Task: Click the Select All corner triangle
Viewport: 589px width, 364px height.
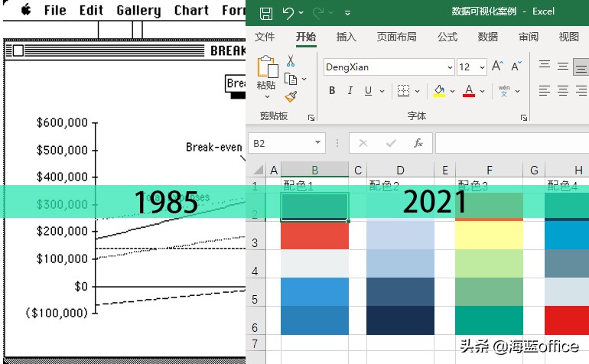Action: click(258, 170)
